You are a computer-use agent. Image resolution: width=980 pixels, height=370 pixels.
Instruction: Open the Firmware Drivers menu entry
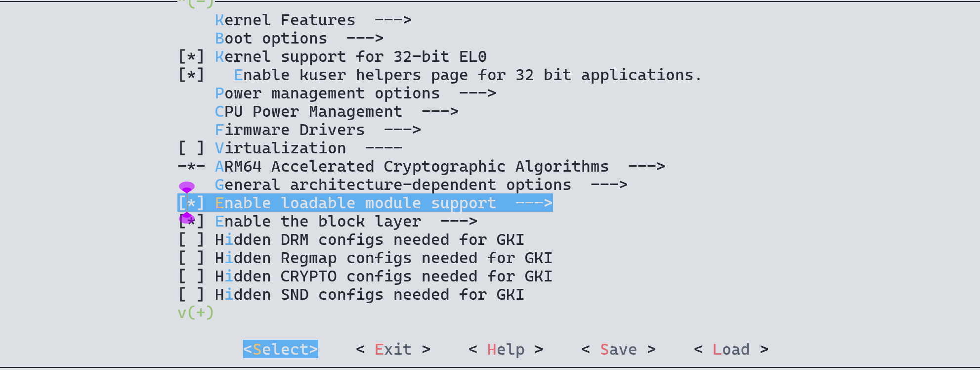pyautogui.click(x=290, y=130)
